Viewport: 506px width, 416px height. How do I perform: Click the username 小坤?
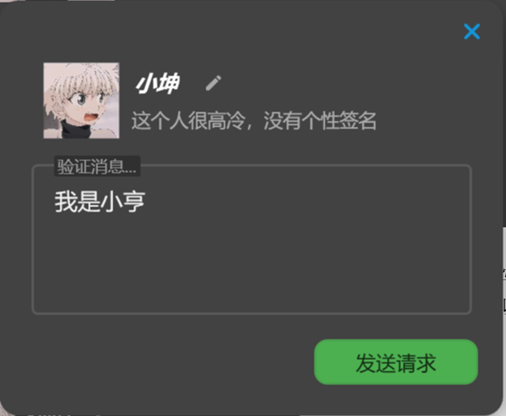tap(158, 83)
